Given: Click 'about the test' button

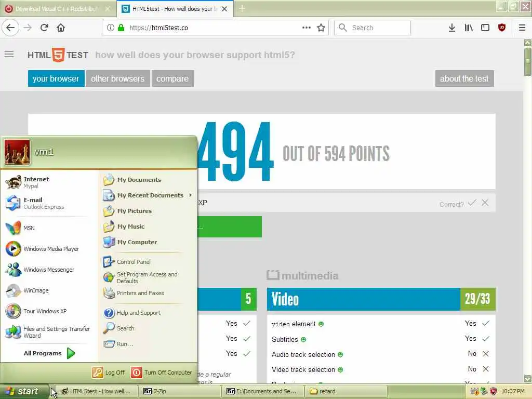Looking at the screenshot, I should click(x=464, y=78).
